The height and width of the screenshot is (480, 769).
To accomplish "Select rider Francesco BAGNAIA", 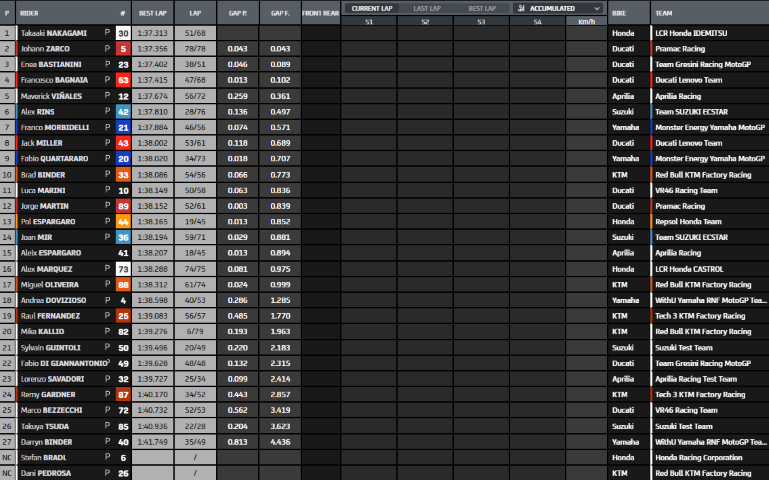I will [x=54, y=80].
